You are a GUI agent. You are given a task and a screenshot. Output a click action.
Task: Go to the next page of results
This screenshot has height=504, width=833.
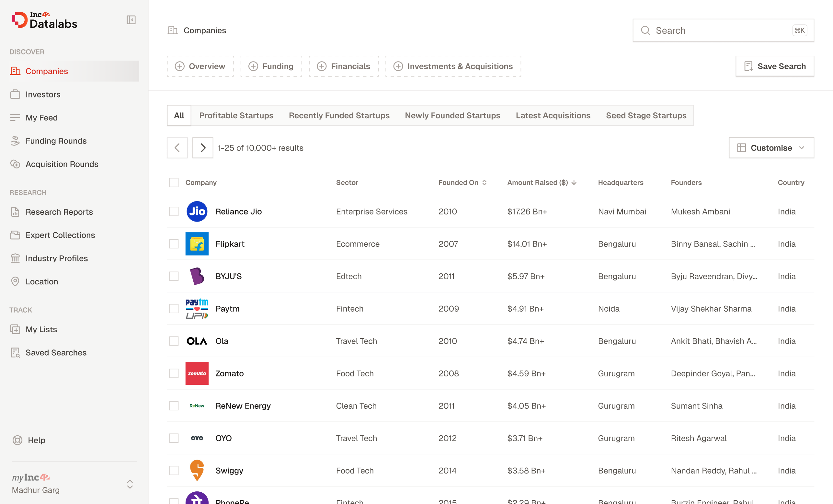pyautogui.click(x=202, y=148)
